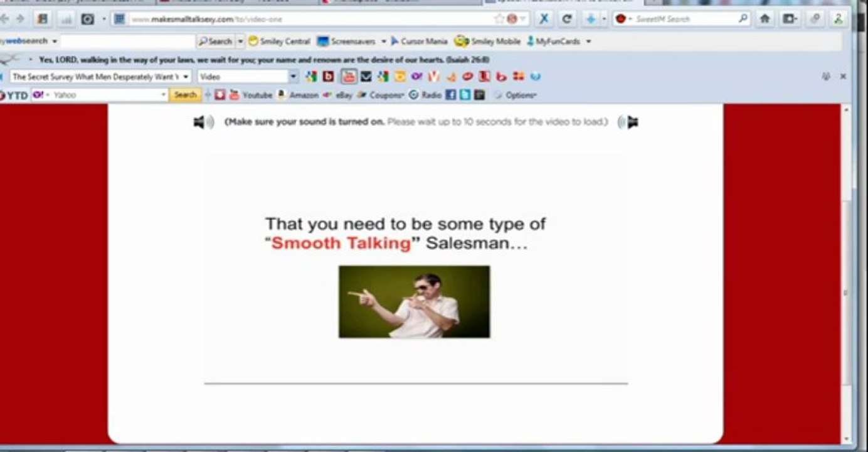868x452 pixels.
Task: Open eBay from the YTD toolbar
Action: tap(337, 95)
